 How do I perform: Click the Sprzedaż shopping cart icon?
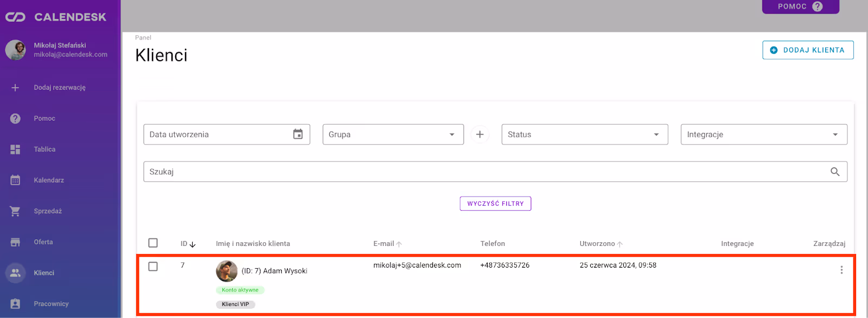(15, 211)
